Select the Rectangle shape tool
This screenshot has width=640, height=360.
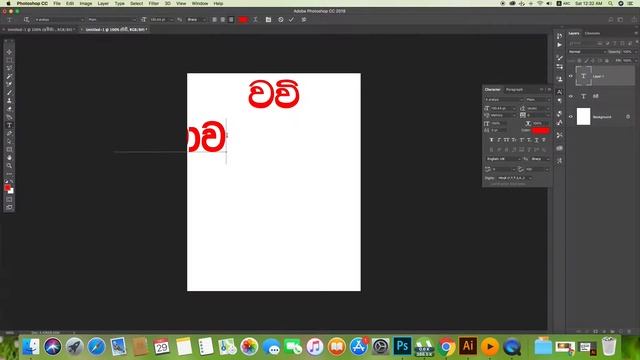click(x=9, y=149)
